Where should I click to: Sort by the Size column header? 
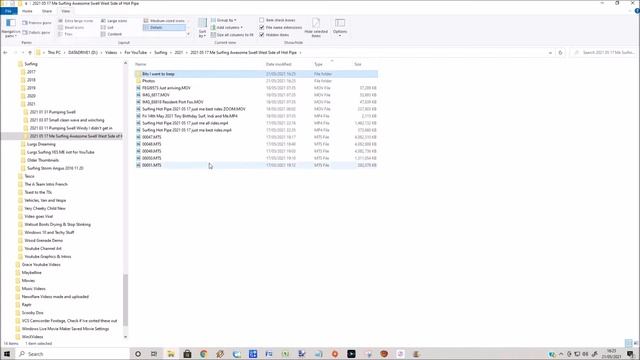(358, 64)
